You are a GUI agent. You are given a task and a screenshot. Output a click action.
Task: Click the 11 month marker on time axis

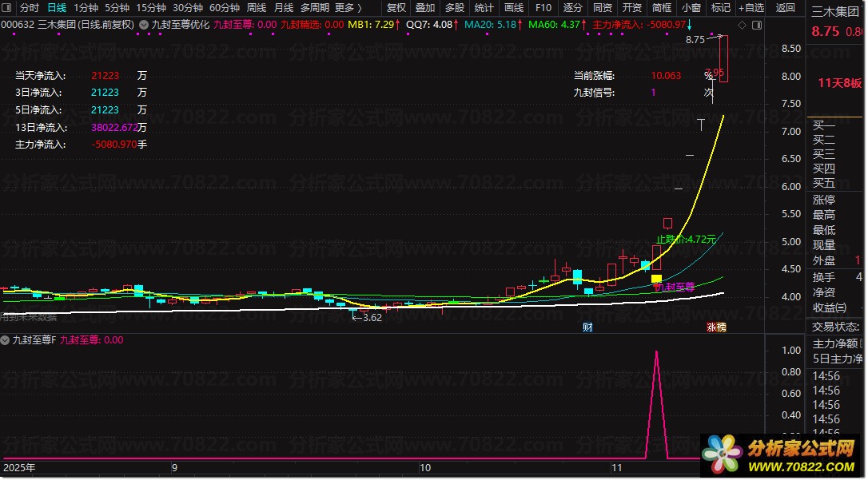[616, 468]
